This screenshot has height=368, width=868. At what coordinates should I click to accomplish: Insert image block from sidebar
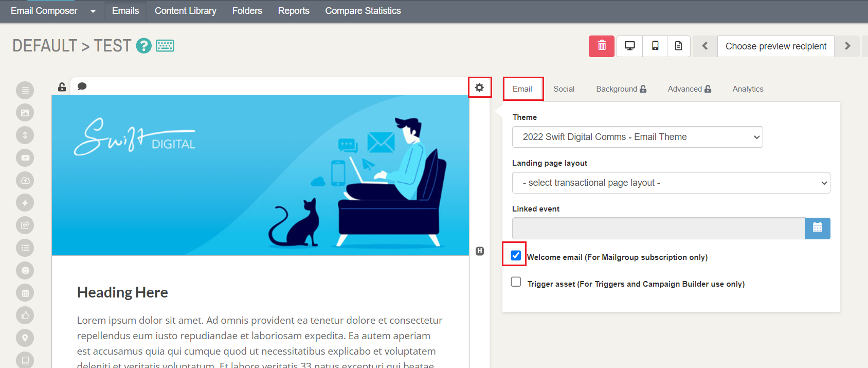(25, 113)
